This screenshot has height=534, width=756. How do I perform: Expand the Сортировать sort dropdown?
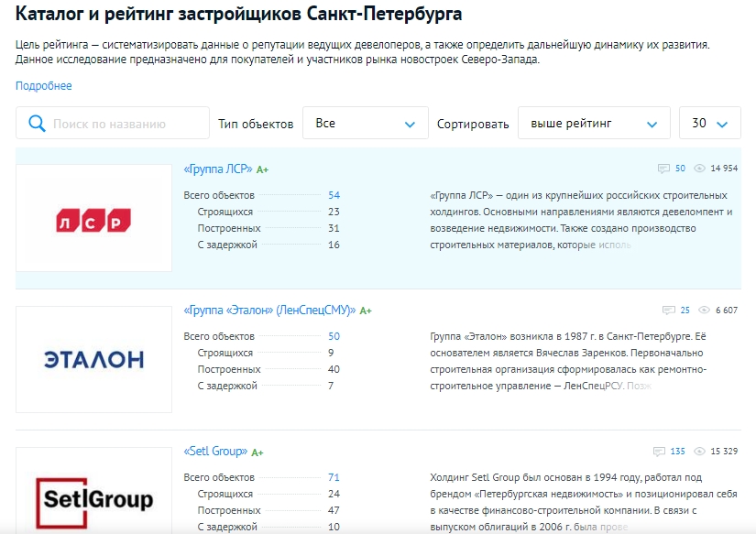[593, 124]
